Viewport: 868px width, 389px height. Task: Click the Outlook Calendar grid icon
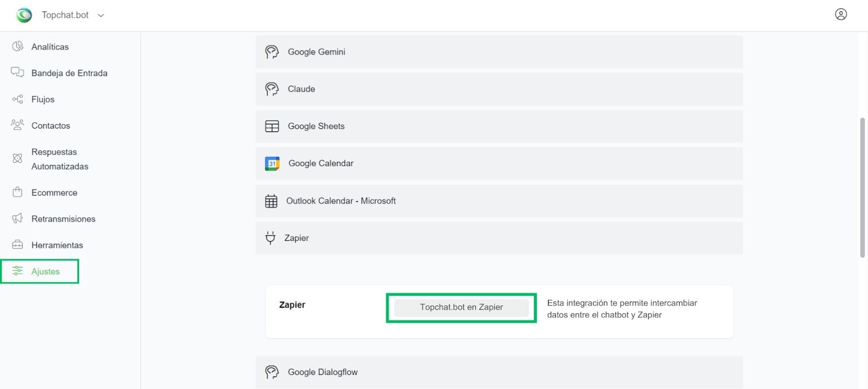click(x=271, y=201)
